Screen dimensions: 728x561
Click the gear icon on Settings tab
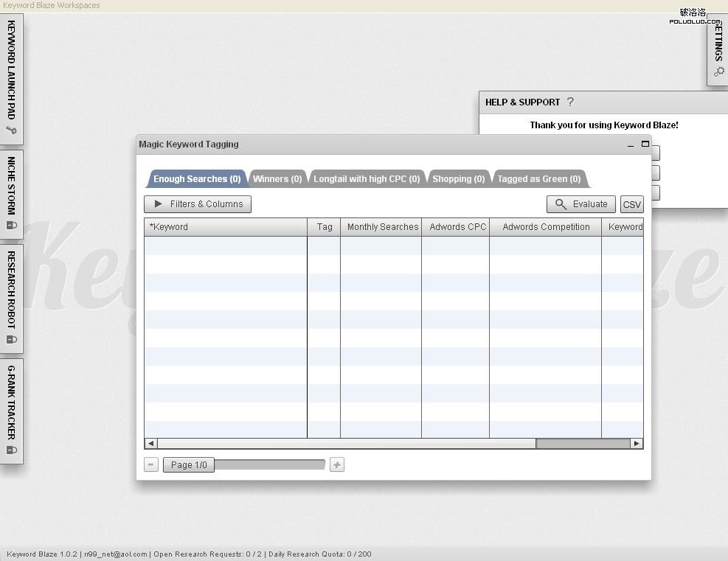(x=719, y=72)
